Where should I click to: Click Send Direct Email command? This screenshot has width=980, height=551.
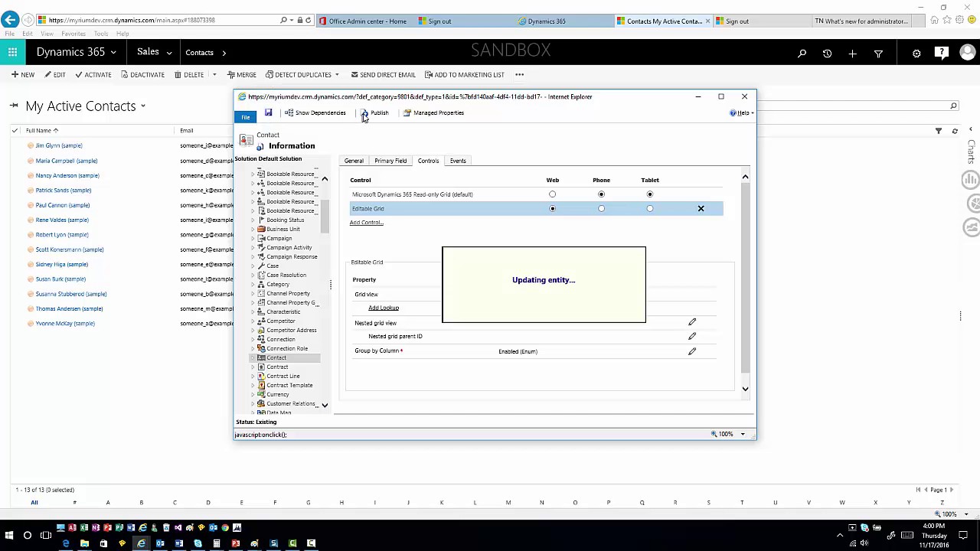click(383, 75)
